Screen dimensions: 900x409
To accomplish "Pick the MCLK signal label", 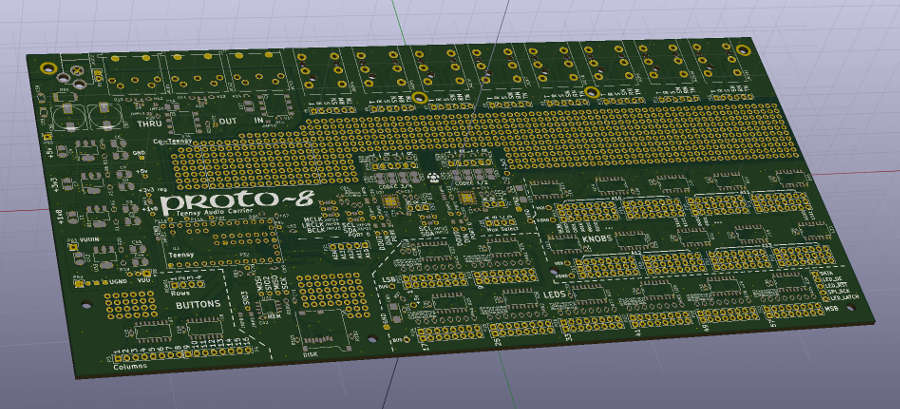I will coord(314,219).
